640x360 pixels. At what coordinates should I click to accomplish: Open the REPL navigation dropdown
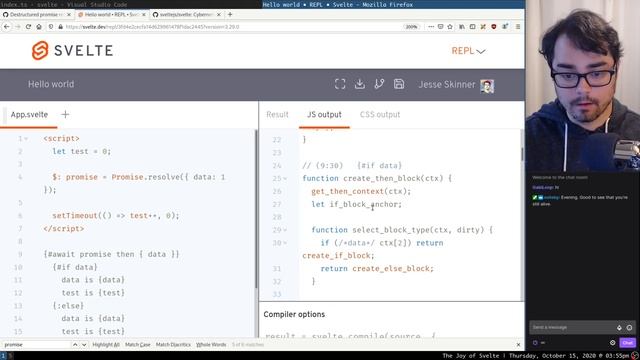tap(468, 51)
